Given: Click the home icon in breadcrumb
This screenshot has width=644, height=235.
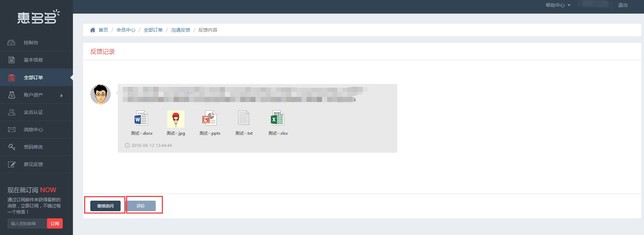Looking at the screenshot, I should (93, 30).
